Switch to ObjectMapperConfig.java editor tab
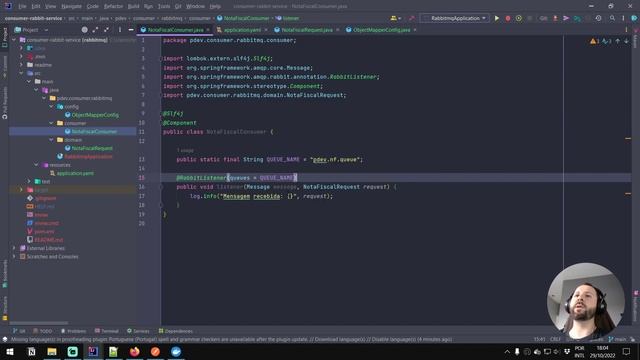 pyautogui.click(x=381, y=30)
